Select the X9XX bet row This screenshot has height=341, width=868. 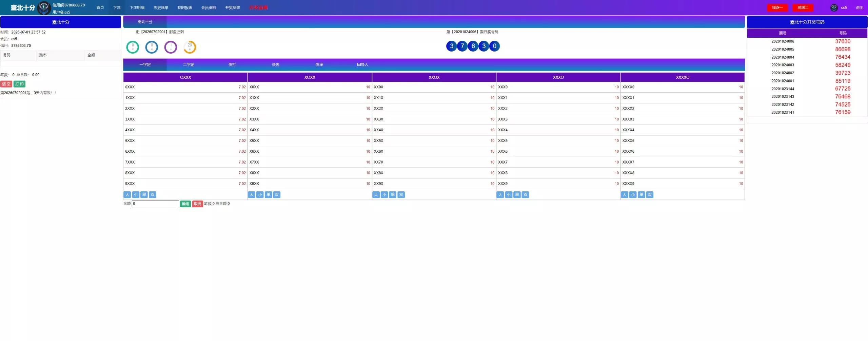pos(310,184)
